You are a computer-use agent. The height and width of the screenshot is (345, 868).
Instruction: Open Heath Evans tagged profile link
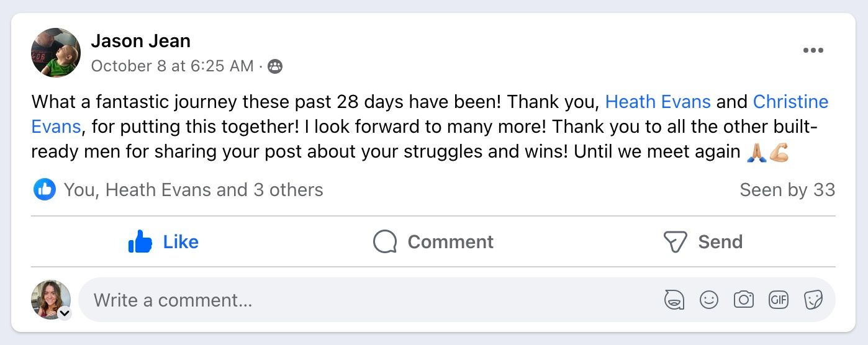coord(658,102)
